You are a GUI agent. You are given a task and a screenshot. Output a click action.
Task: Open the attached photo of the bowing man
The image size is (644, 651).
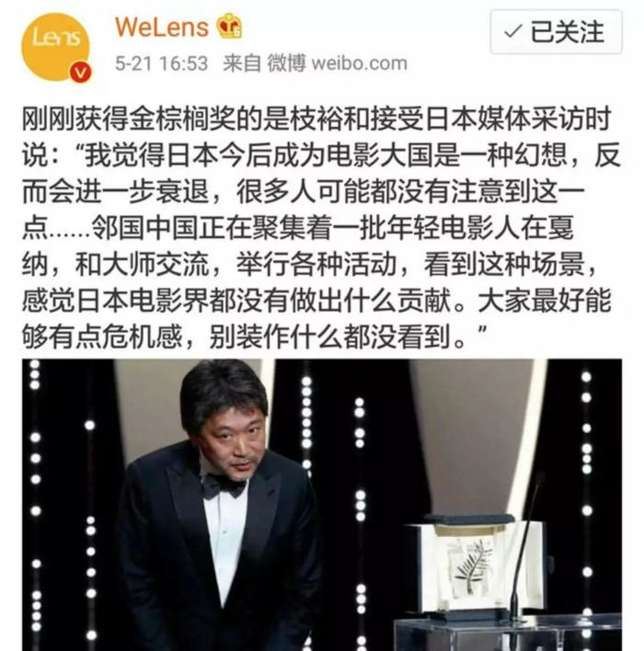click(x=322, y=505)
